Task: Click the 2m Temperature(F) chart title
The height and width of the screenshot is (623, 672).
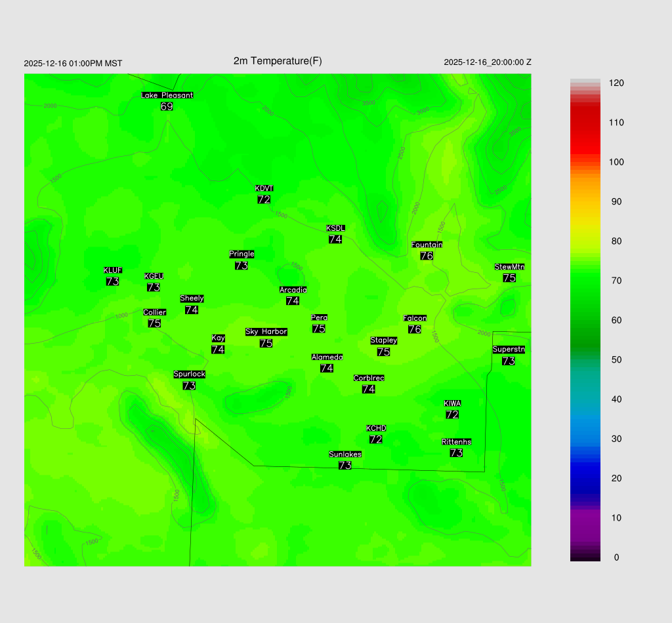Action: pyautogui.click(x=278, y=61)
